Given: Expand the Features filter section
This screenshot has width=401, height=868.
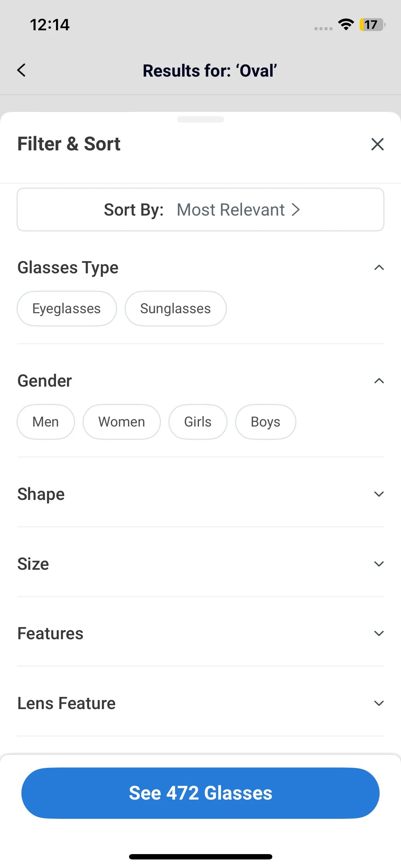Looking at the screenshot, I should tap(379, 633).
